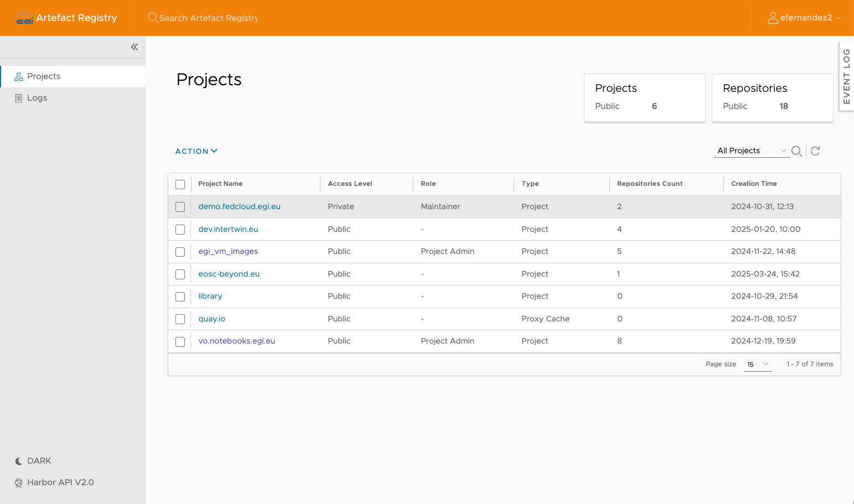Sort by the Access Level column header
The image size is (854, 504).
350,184
